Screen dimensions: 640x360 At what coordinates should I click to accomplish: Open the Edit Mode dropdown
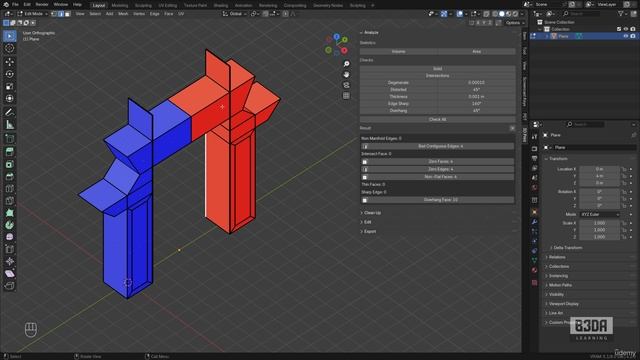[x=32, y=14]
